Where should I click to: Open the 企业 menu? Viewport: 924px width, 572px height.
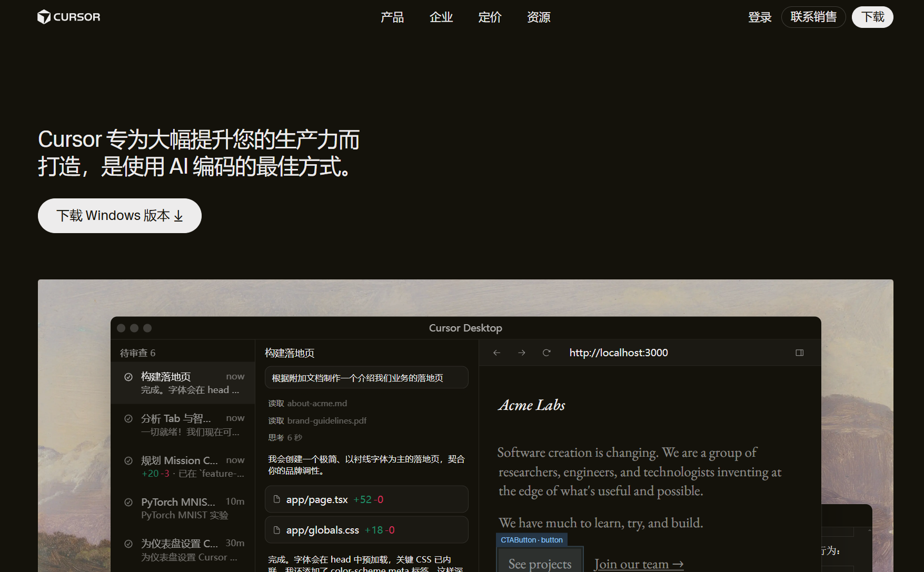441,17
